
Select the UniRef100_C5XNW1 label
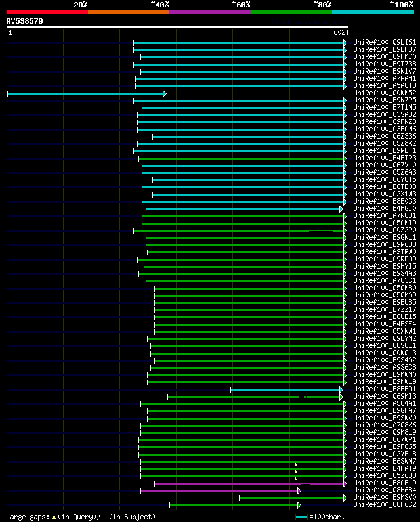[385, 331]
